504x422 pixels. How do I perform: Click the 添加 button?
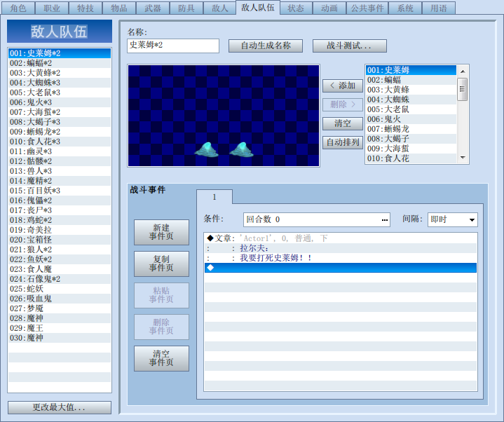point(343,86)
